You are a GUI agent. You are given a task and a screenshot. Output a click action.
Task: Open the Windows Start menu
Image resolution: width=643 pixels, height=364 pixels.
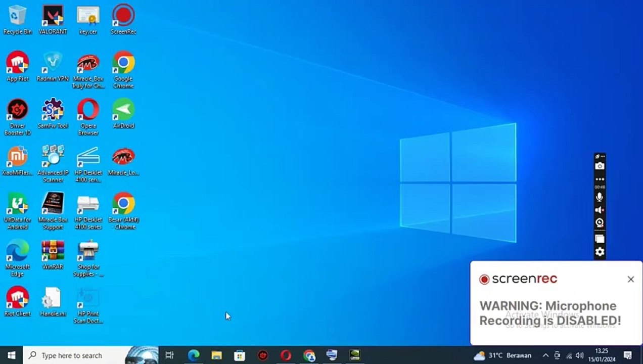[11, 355]
